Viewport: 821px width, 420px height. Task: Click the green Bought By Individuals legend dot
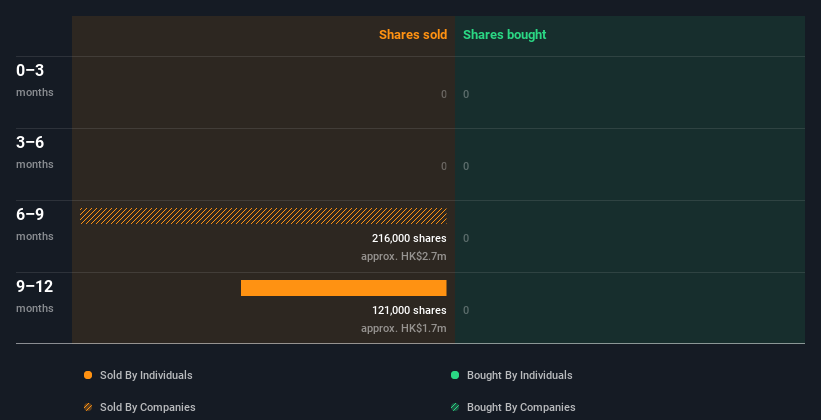[455, 375]
